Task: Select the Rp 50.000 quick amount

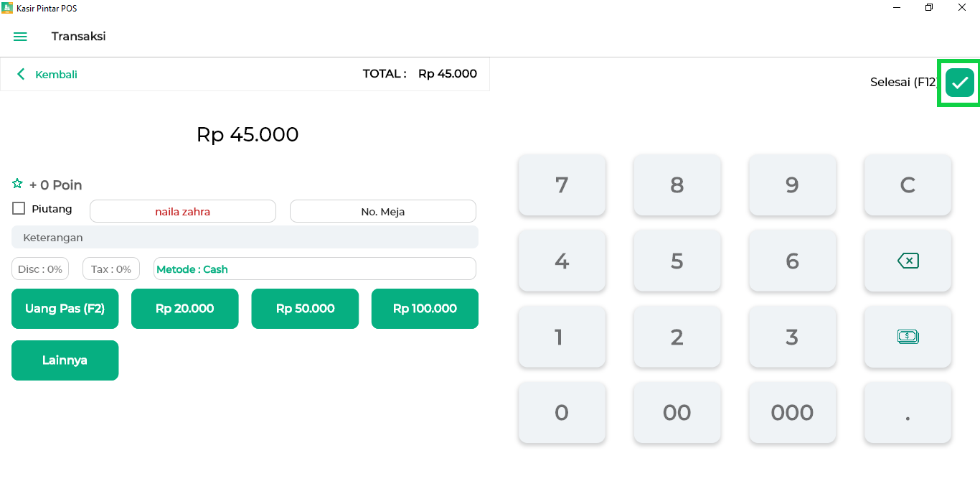Action: [305, 309]
